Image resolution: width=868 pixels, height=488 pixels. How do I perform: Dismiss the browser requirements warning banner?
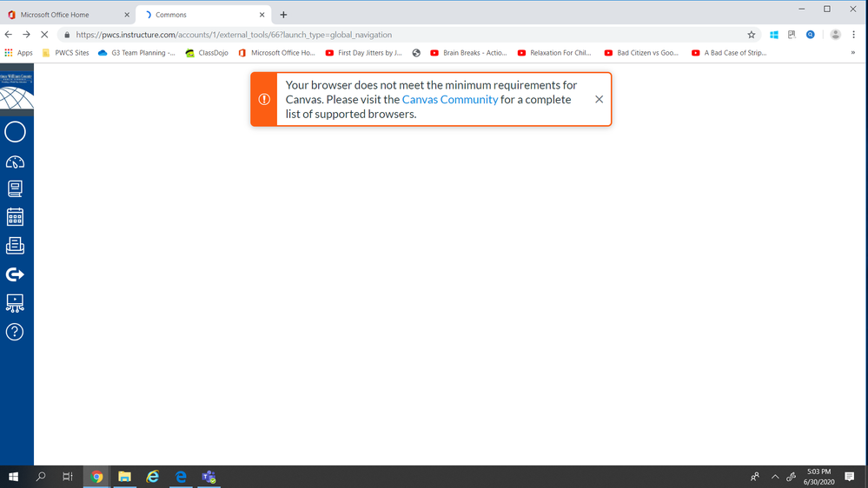point(599,100)
